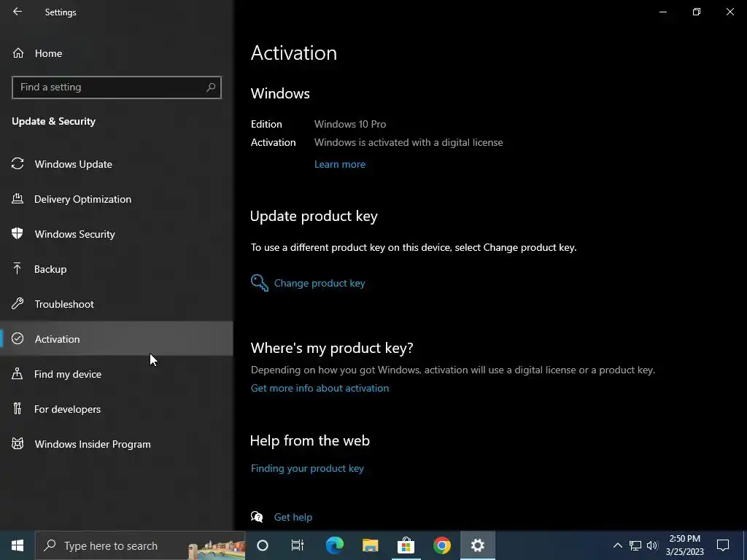
Task: Open Backup settings
Action: [x=116, y=269]
